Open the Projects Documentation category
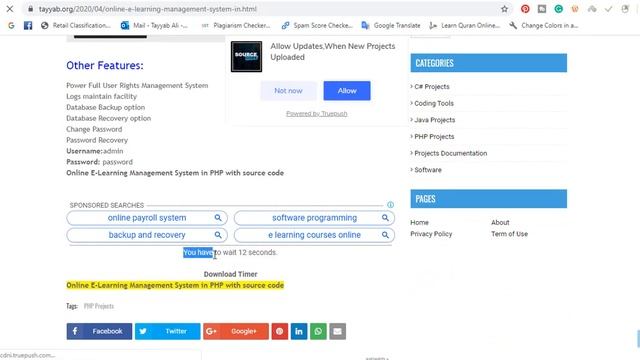Viewport: 640px width, 360px height. coord(451,153)
